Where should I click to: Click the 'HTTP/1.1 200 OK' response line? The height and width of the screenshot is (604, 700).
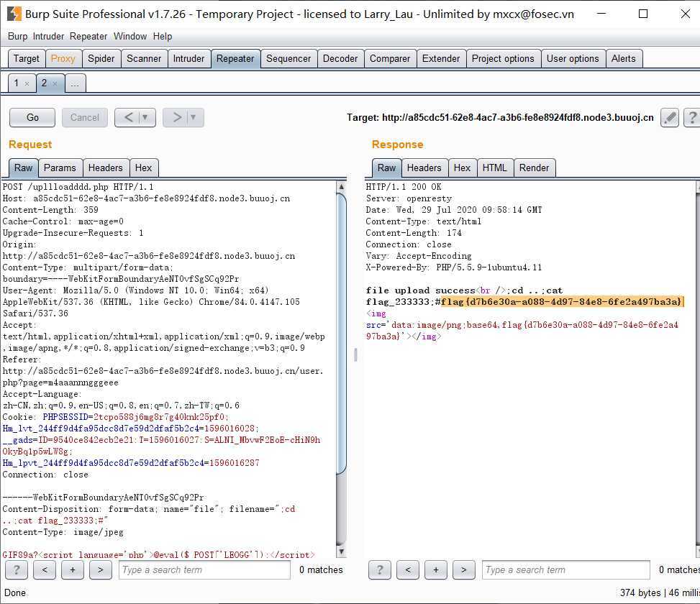[x=404, y=187]
